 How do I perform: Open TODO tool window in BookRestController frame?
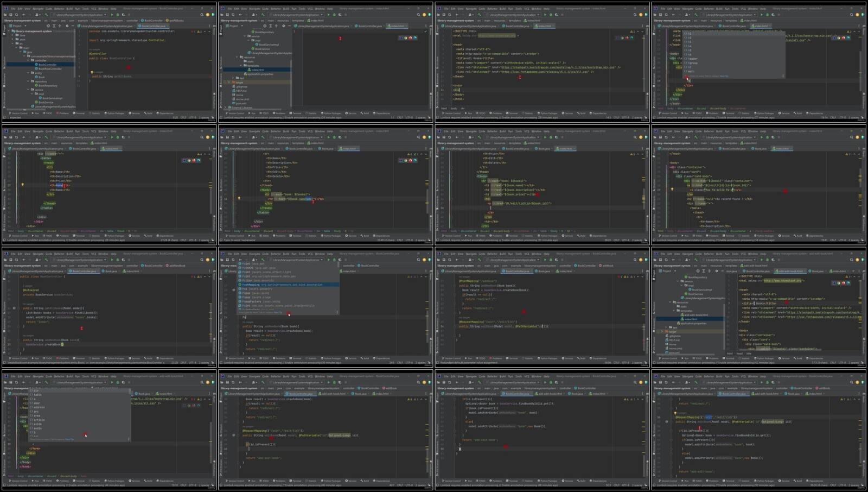point(48,113)
